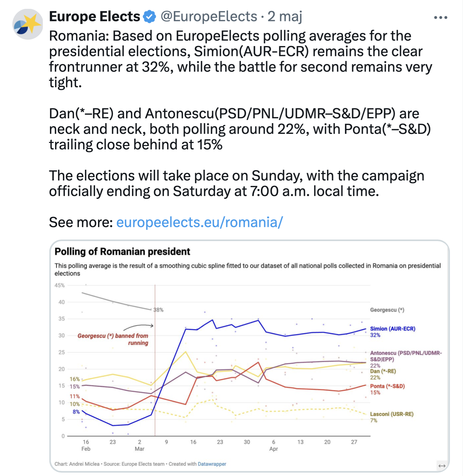
Task: Click the Europe Elects display name
Action: click(94, 16)
